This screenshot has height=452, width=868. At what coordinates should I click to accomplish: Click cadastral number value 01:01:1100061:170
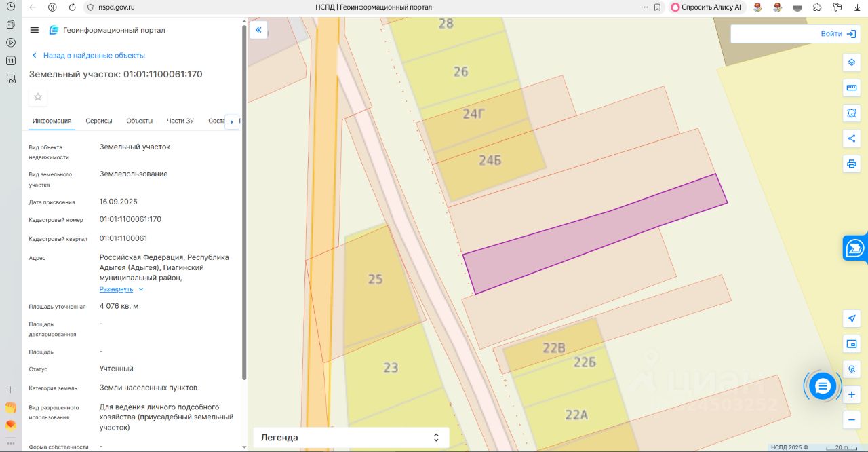[x=130, y=219]
